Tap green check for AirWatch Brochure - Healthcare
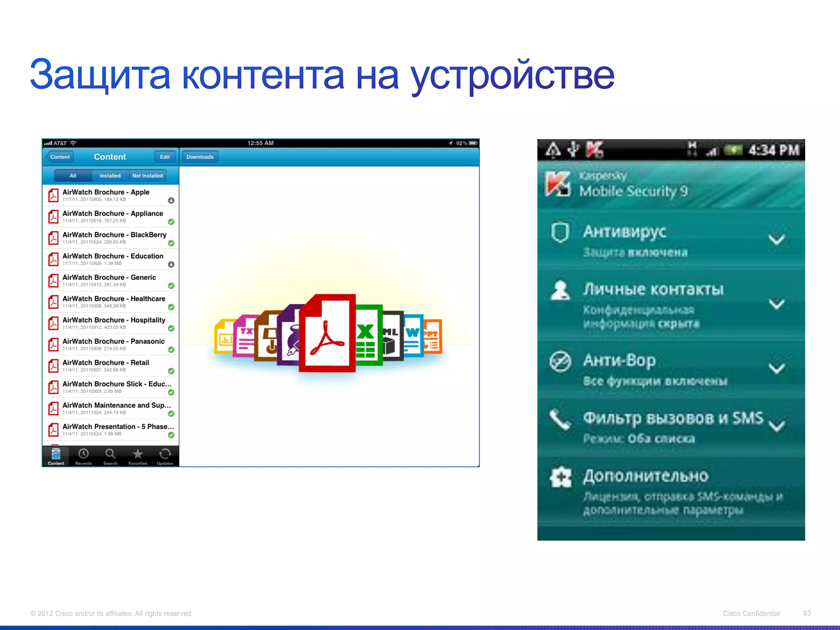Screen dimensions: 840x630 [171, 307]
